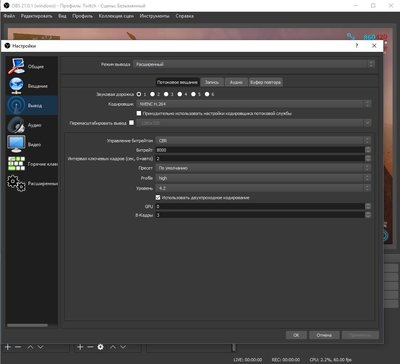Viewport: 400px width, 364px height.
Task: Click the keyframe interval input field
Action: (260, 158)
